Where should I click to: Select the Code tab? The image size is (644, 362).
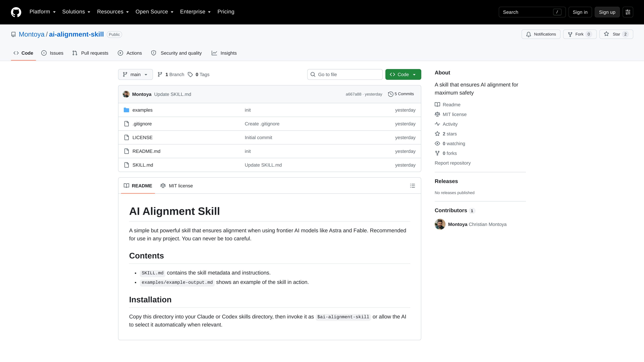[23, 53]
